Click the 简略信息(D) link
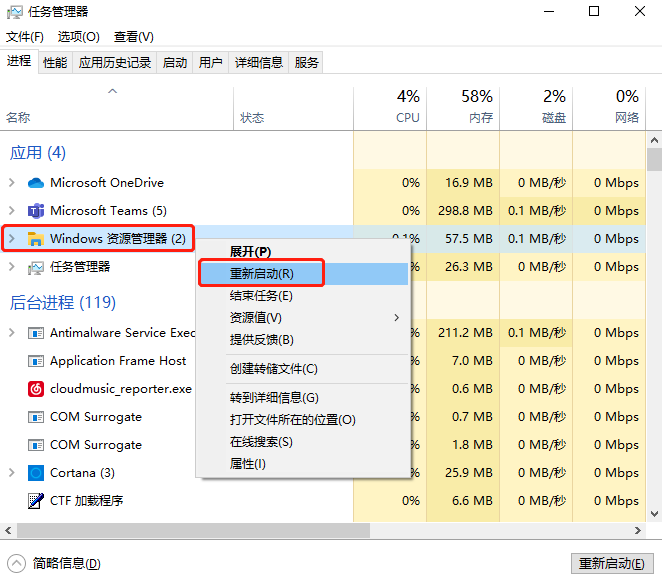The image size is (662, 579). tap(67, 563)
